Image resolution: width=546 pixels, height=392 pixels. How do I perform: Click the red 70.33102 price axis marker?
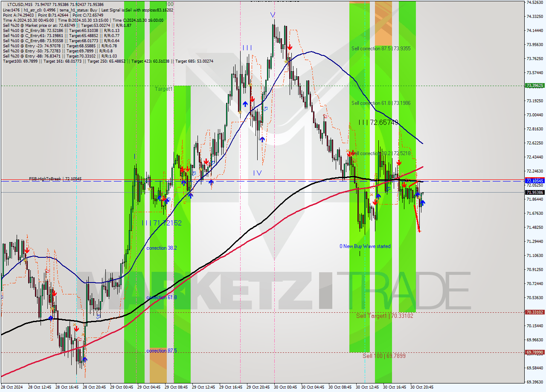[x=535, y=312]
